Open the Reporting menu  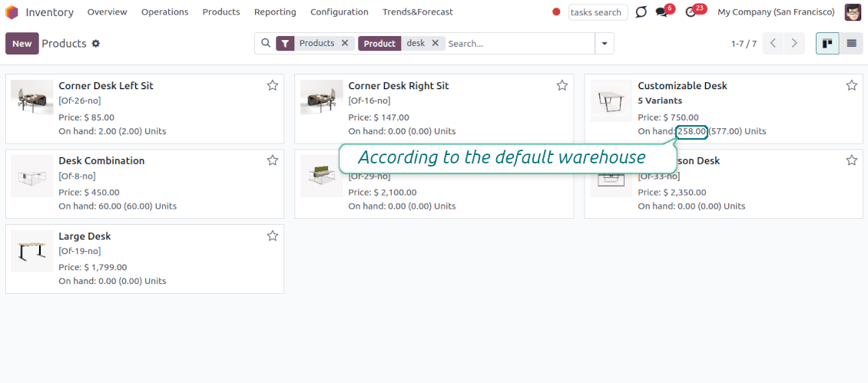(275, 12)
